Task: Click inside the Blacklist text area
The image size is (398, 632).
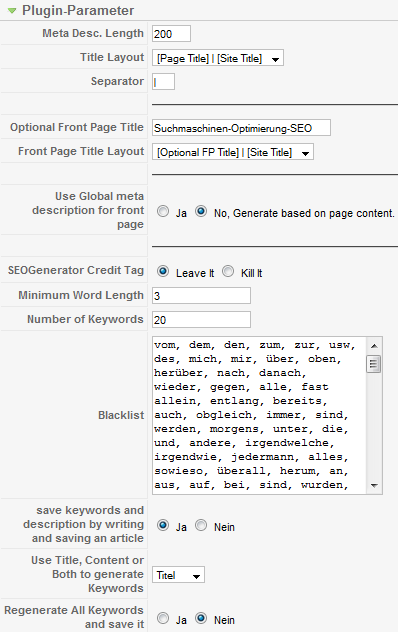Action: [x=259, y=415]
